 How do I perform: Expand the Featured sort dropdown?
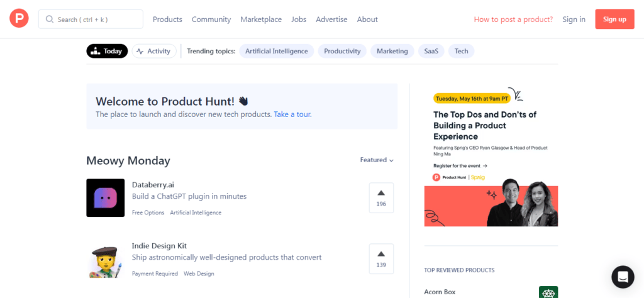pos(377,160)
